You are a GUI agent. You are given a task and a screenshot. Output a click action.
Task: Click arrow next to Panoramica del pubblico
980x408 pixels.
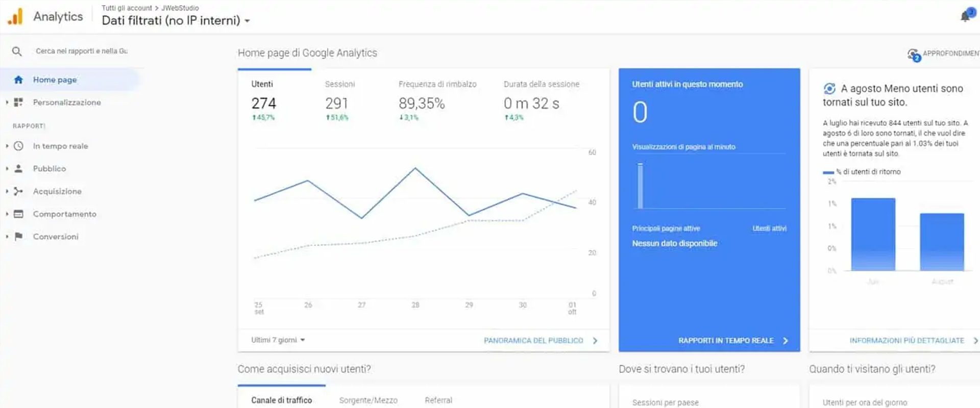595,340
